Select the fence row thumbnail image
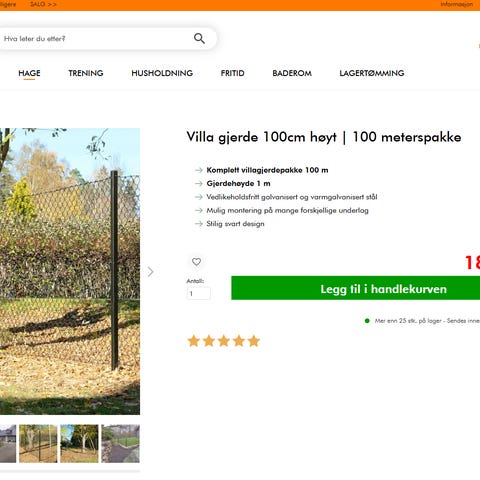The image size is (480, 480). click(x=38, y=443)
